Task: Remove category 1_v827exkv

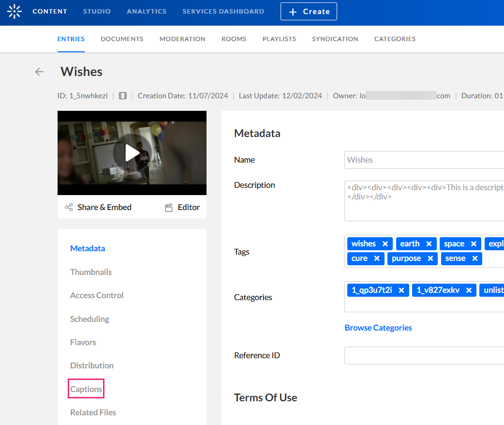Action: click(468, 290)
